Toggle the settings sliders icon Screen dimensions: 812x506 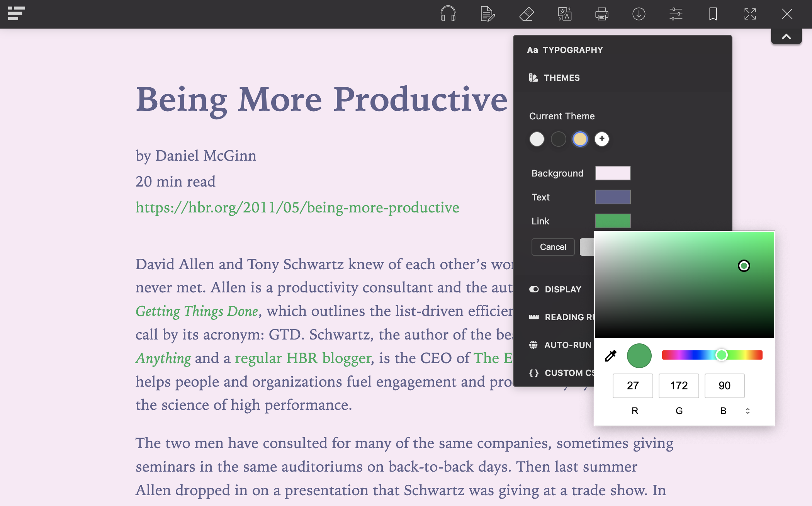pyautogui.click(x=676, y=14)
